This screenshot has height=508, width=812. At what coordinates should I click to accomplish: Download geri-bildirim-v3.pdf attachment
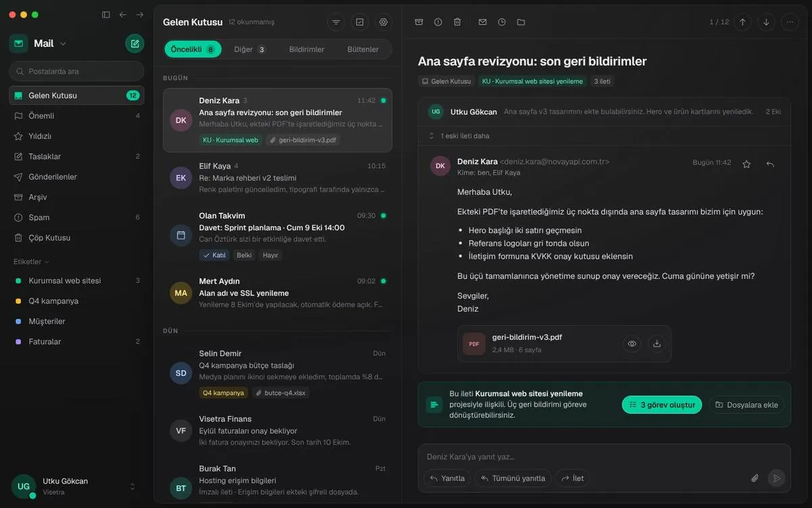656,343
